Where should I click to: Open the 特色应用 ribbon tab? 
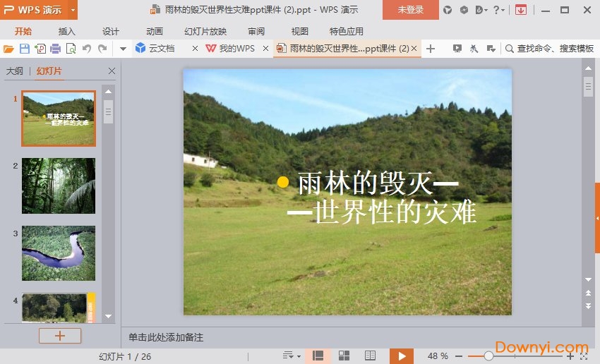[x=347, y=31]
